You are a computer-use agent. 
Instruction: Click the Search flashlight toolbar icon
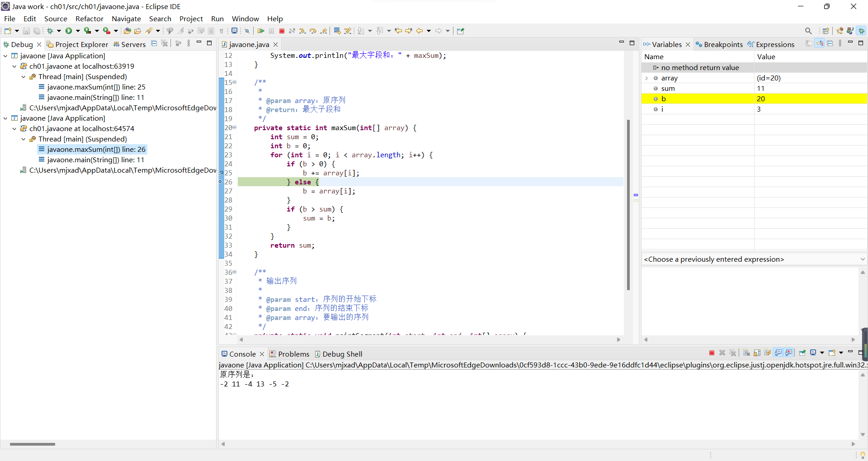[x=149, y=31]
